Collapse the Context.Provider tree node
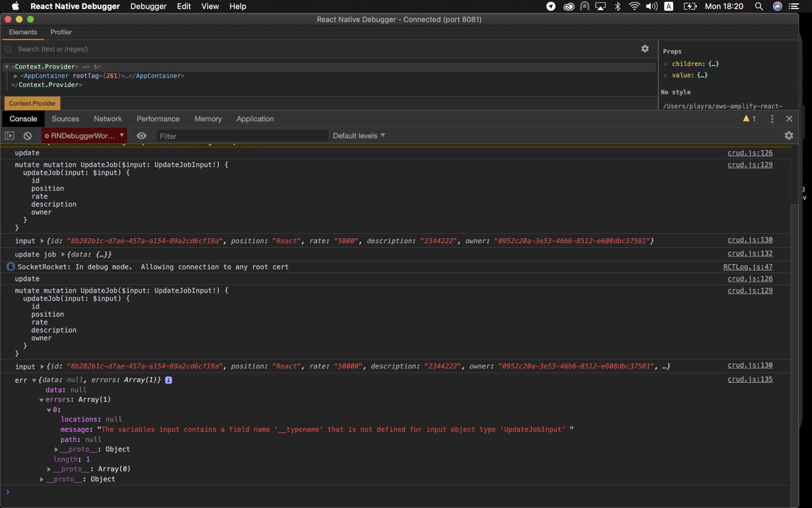Image resolution: width=812 pixels, height=508 pixels. pyautogui.click(x=6, y=67)
